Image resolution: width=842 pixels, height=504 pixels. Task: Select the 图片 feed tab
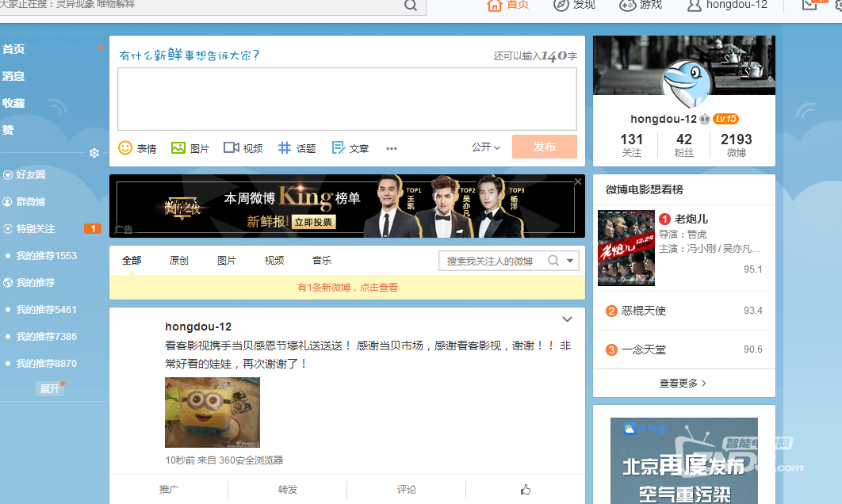point(227,261)
